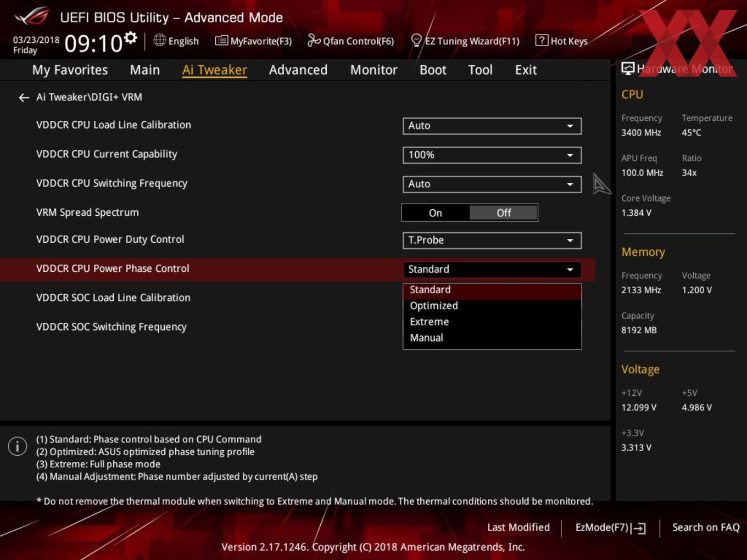Open the Ai Tweaker tab
This screenshot has width=747, height=560.
[214, 70]
